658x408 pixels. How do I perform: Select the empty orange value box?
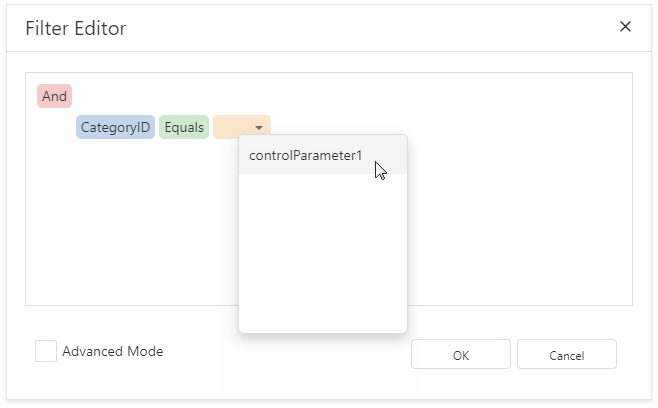233,127
